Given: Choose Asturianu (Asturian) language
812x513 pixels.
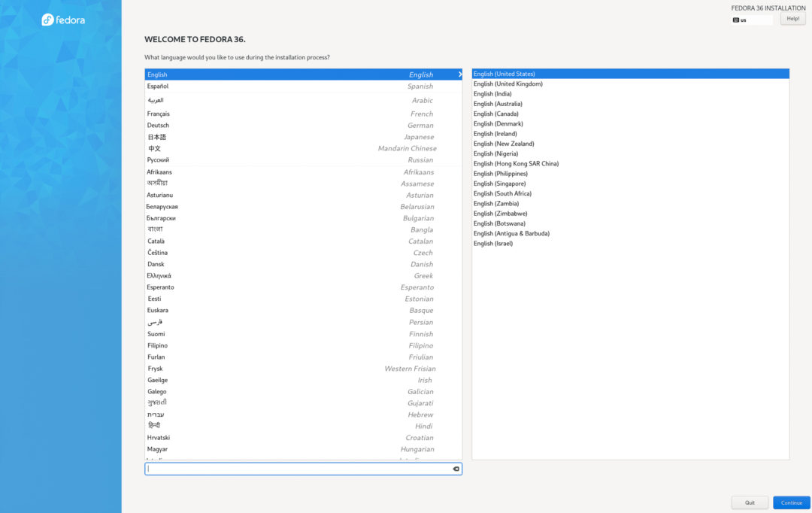Looking at the screenshot, I should (304, 196).
